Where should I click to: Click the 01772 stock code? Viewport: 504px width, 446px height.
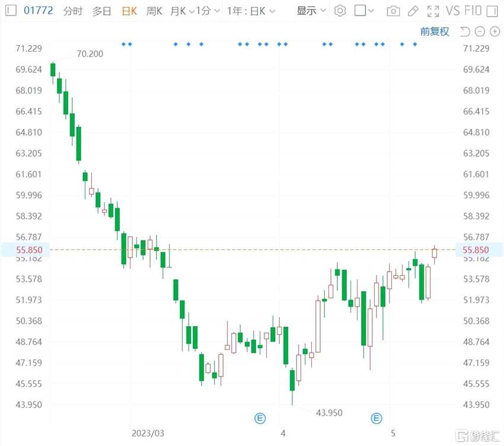pyautogui.click(x=38, y=11)
